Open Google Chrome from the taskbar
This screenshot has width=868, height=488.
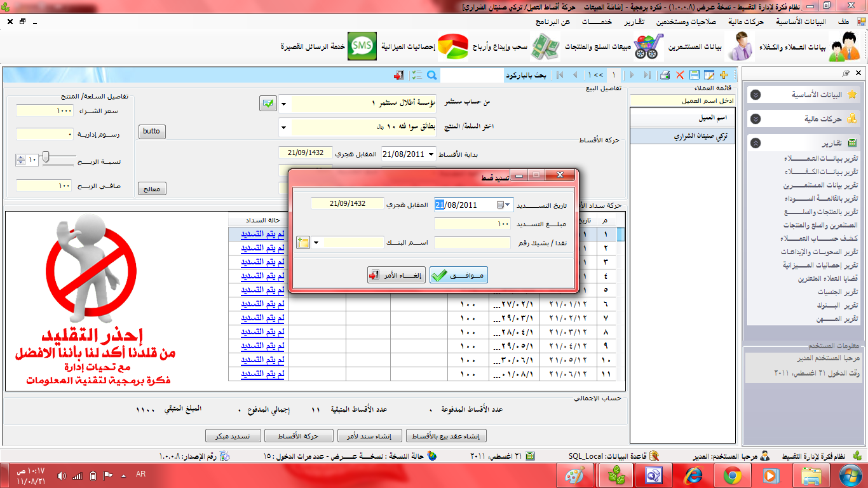pos(732,475)
